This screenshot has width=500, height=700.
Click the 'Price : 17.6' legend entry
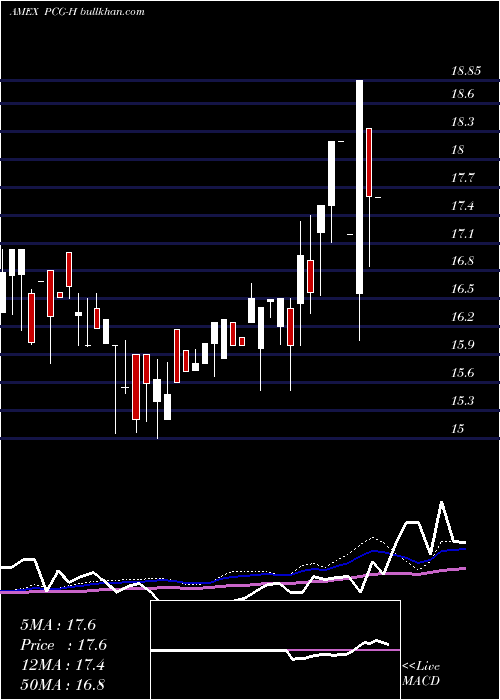63,645
